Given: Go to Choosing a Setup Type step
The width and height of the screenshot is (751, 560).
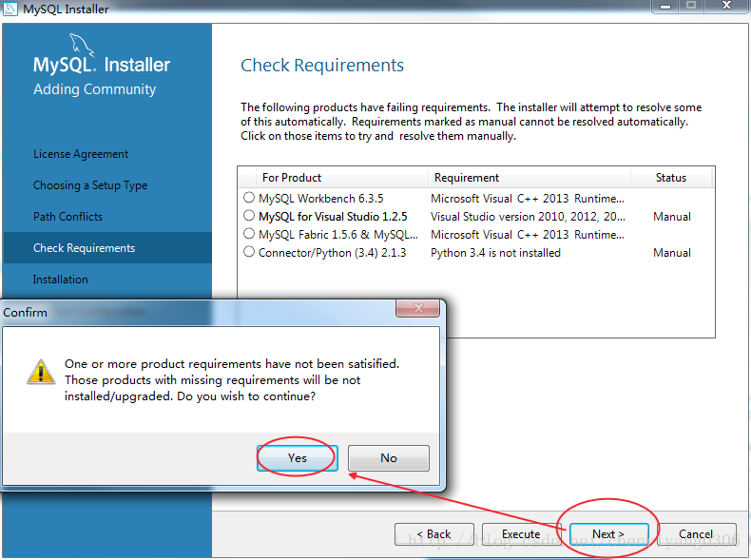Looking at the screenshot, I should (90, 185).
